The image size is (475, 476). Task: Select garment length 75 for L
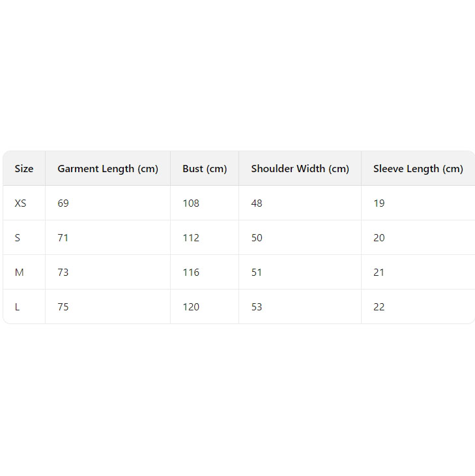coord(63,307)
